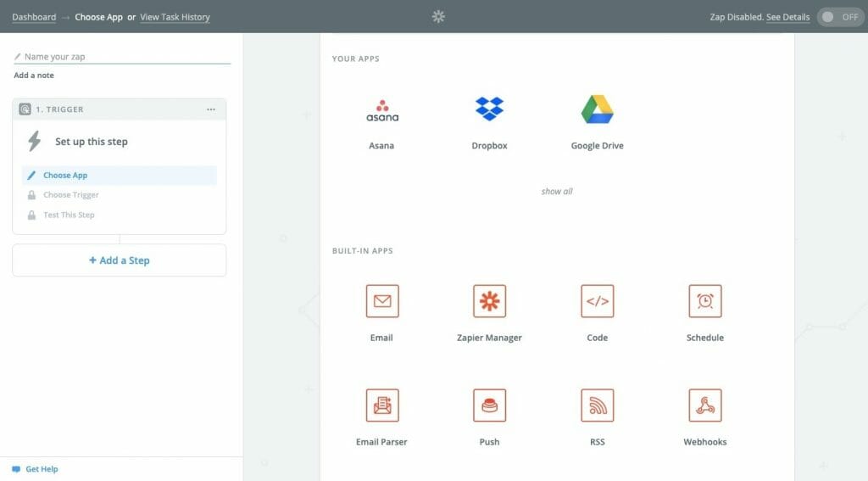Choose the Google Drive app icon
The height and width of the screenshot is (481, 868).
coord(598,109)
